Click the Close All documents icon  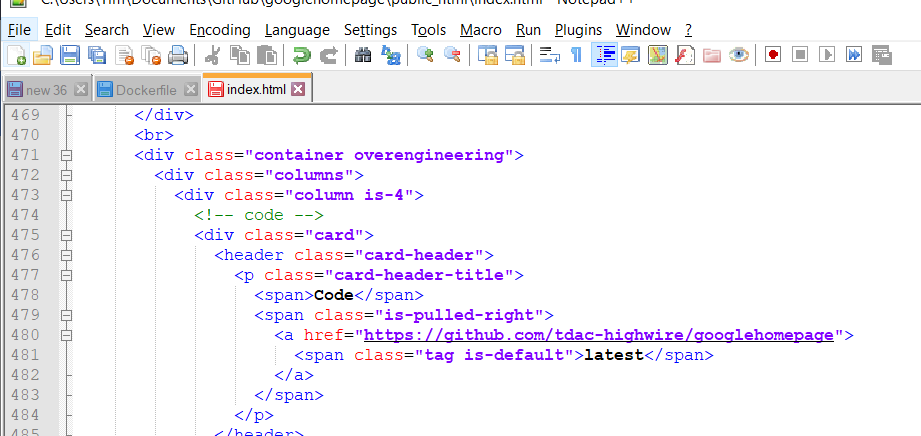pos(152,55)
